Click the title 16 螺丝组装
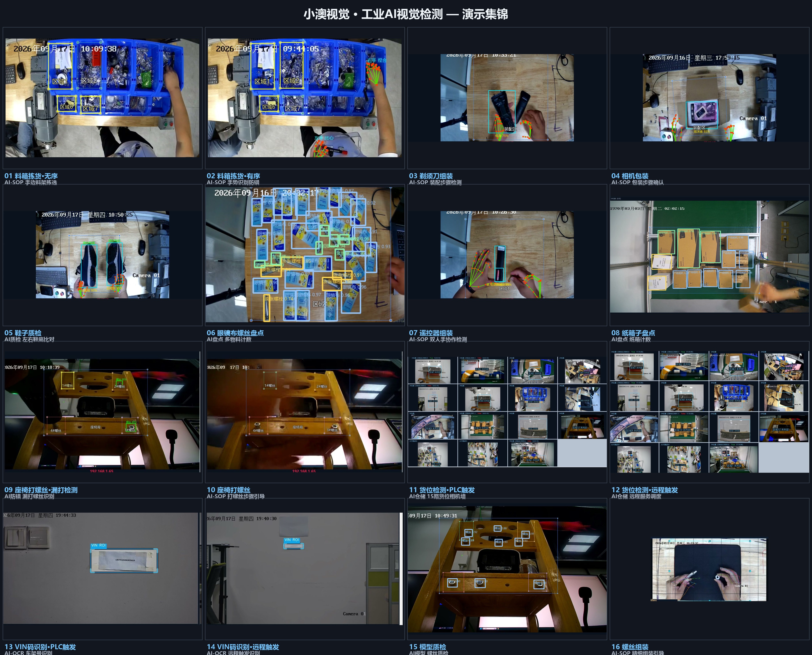This screenshot has width=812, height=655. coord(630,647)
